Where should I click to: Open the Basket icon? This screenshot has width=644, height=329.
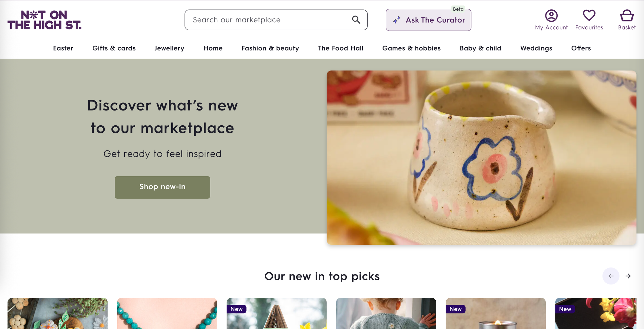[x=627, y=15]
